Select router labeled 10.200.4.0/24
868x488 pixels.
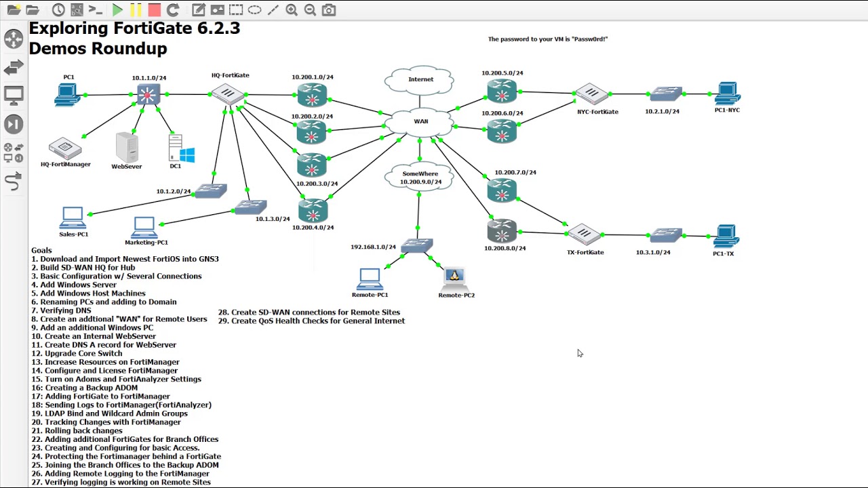pyautogui.click(x=313, y=210)
